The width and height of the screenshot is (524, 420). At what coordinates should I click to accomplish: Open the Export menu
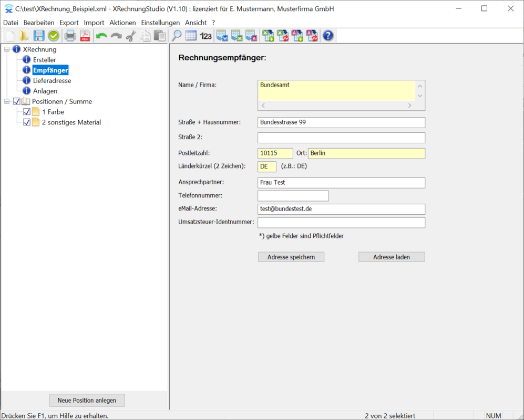coord(69,23)
